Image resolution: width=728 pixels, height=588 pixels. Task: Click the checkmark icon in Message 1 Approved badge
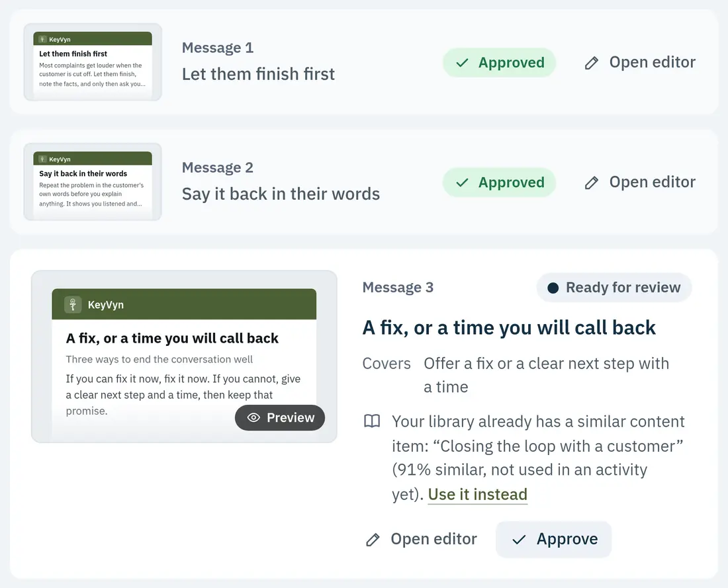[x=462, y=63]
